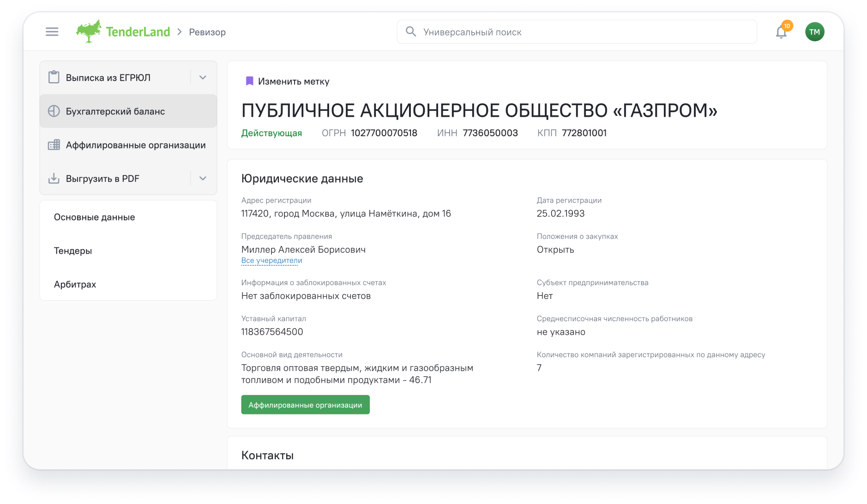The height and width of the screenshot is (504, 867).
Task: Click the TenderLand logo
Action: tap(123, 31)
